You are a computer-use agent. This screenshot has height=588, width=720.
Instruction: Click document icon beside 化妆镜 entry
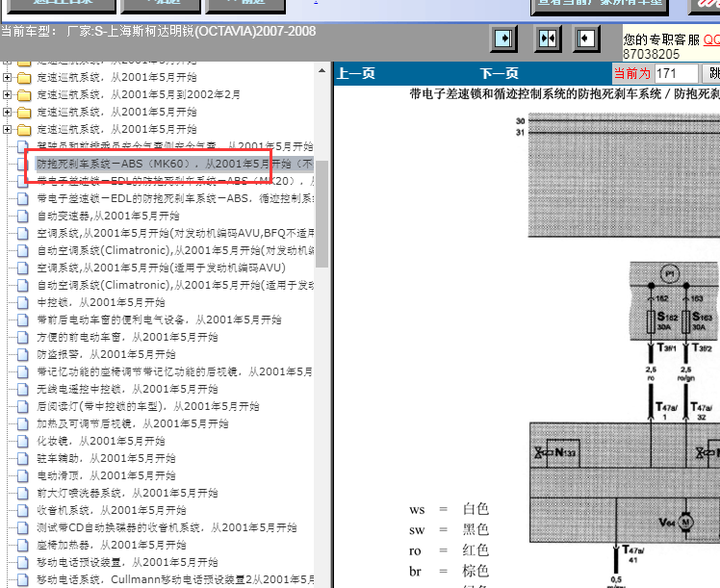pyautogui.click(x=22, y=441)
